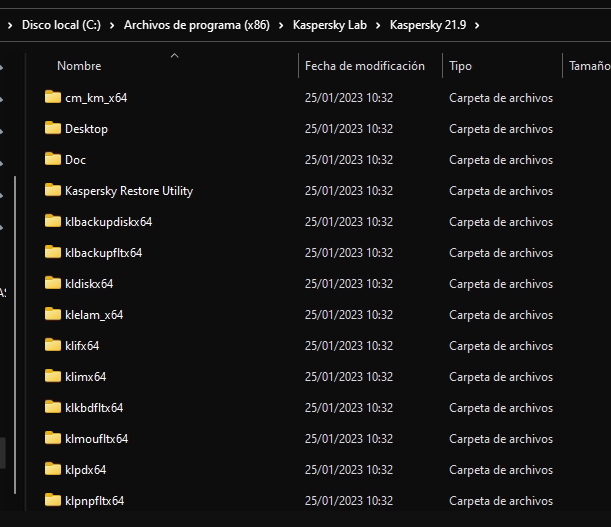
Task: Select the klpnpfltx64 folder icon
Action: tap(53, 500)
